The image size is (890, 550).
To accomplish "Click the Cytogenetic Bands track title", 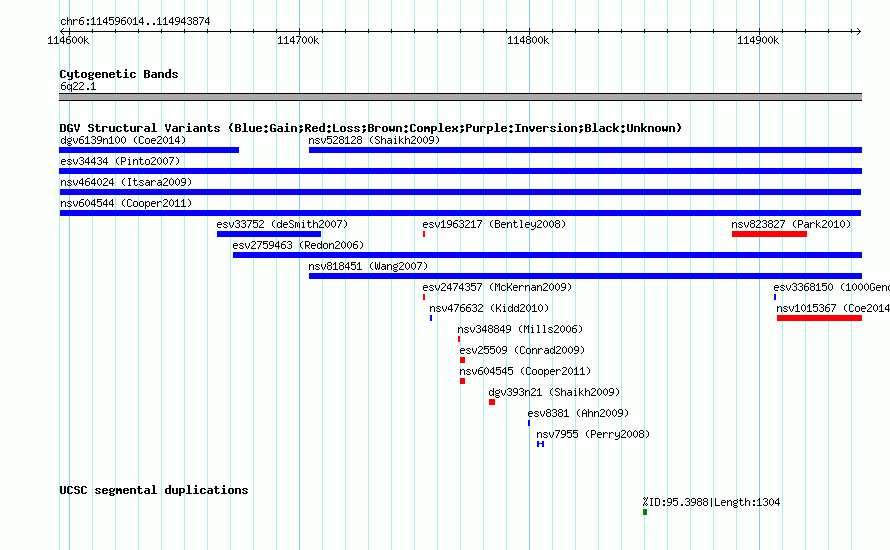I will click(119, 74).
